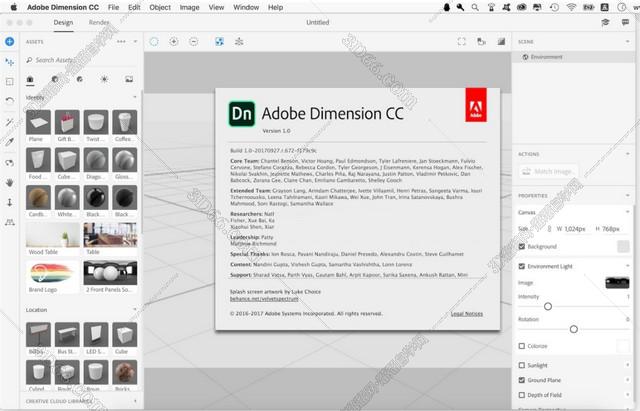Expand the Ground Plane settings arrow
640x411 pixels.
pos(627,380)
